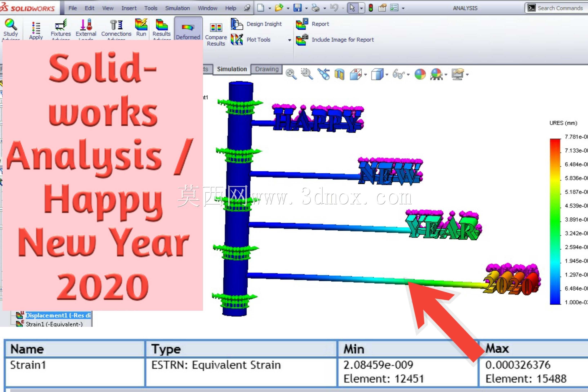Click Hide/Show Items glasses icon
The image size is (588, 392).
tap(399, 74)
